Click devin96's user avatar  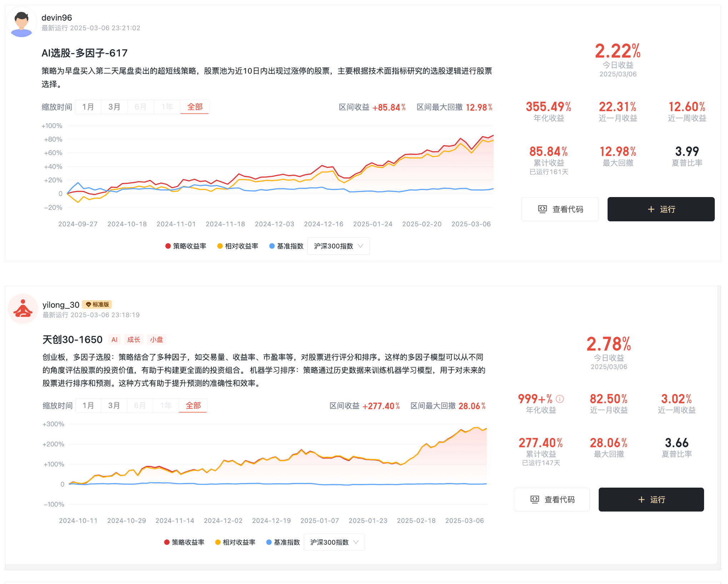coord(21,22)
